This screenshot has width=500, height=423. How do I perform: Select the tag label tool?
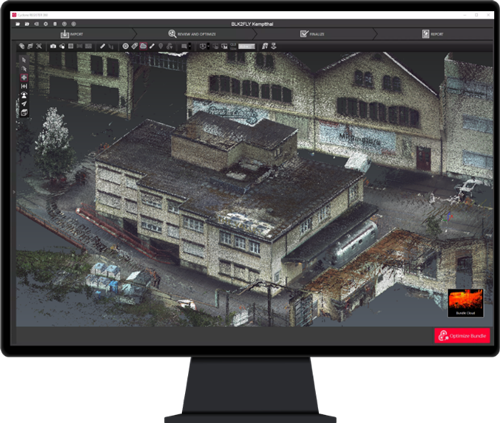[134, 46]
